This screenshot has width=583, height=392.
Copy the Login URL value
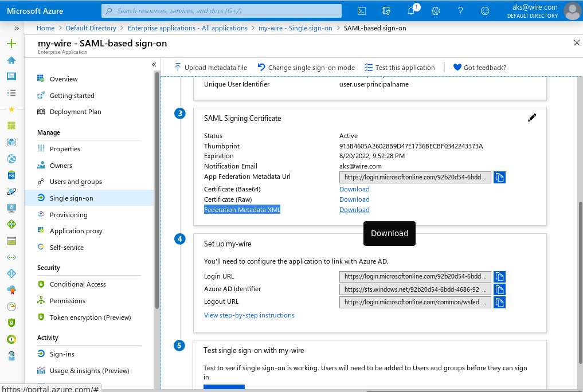[499, 276]
